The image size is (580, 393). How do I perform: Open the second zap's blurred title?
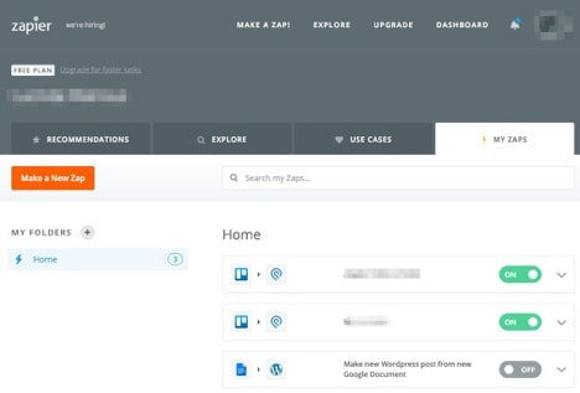coord(365,322)
